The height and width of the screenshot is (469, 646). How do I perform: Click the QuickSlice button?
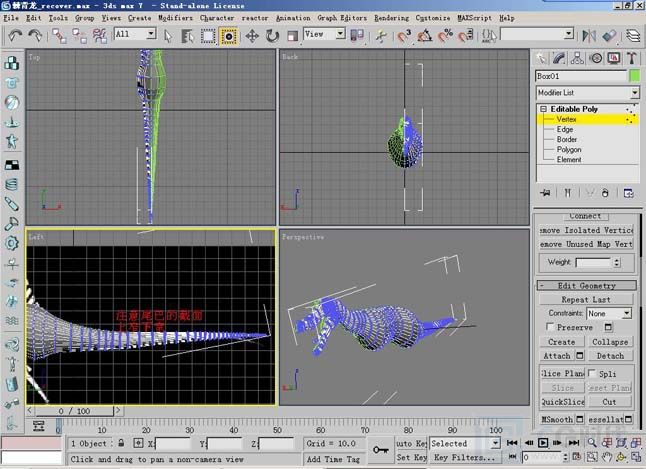pos(562,402)
